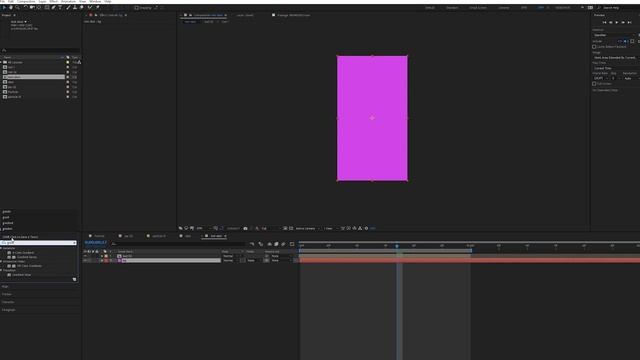Jump to last frame in Preview
This screenshot has height=360, width=640.
click(629, 22)
